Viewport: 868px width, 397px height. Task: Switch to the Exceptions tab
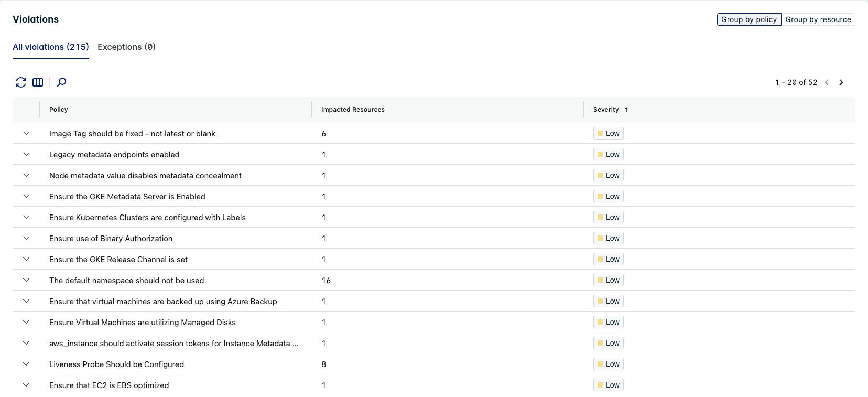point(126,47)
